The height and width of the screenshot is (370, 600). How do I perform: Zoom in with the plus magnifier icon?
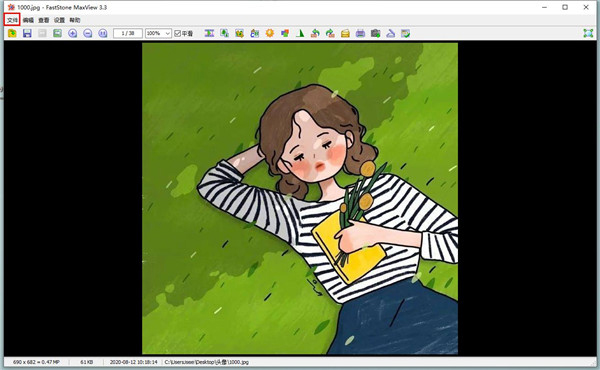tap(72, 34)
